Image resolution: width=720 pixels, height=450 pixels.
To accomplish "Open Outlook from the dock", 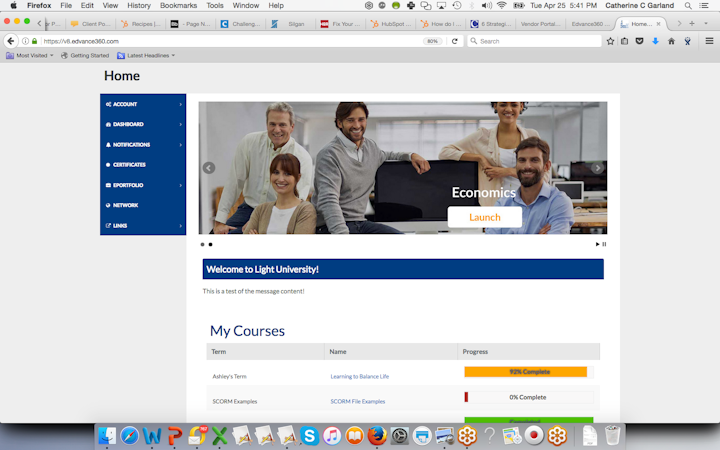I will click(197, 435).
